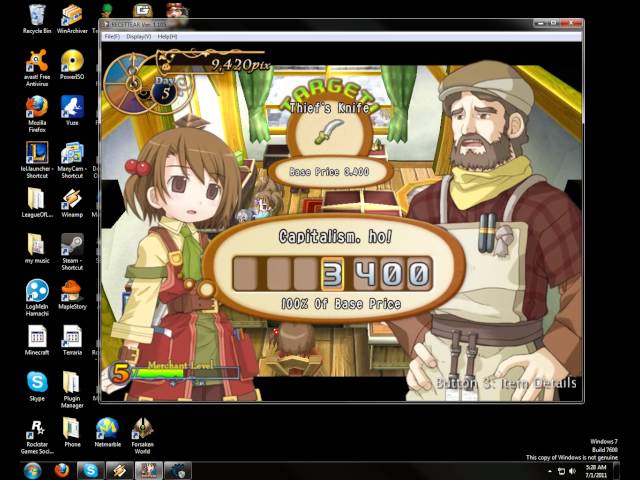Open the Help(H) menu
The width and height of the screenshot is (640, 480).
click(x=167, y=36)
